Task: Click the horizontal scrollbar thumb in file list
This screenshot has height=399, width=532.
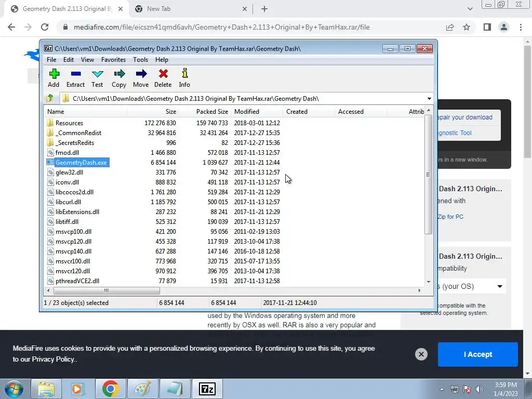Action: pos(107,291)
